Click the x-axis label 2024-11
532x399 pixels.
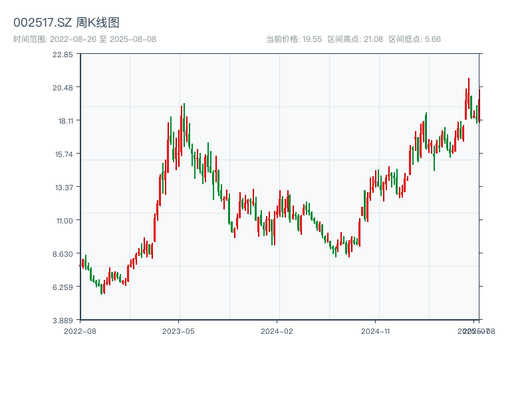click(376, 331)
